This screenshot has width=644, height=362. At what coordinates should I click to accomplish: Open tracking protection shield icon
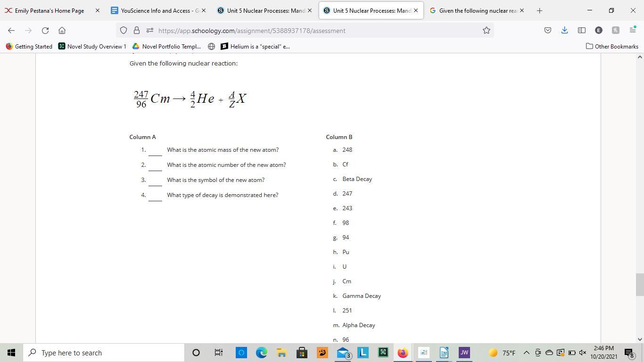coord(124,30)
